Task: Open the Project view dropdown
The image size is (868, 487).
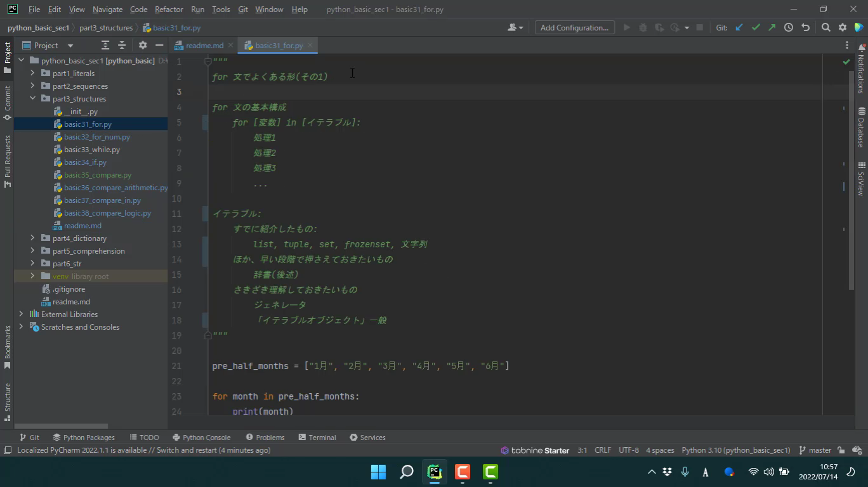Action: [70, 46]
